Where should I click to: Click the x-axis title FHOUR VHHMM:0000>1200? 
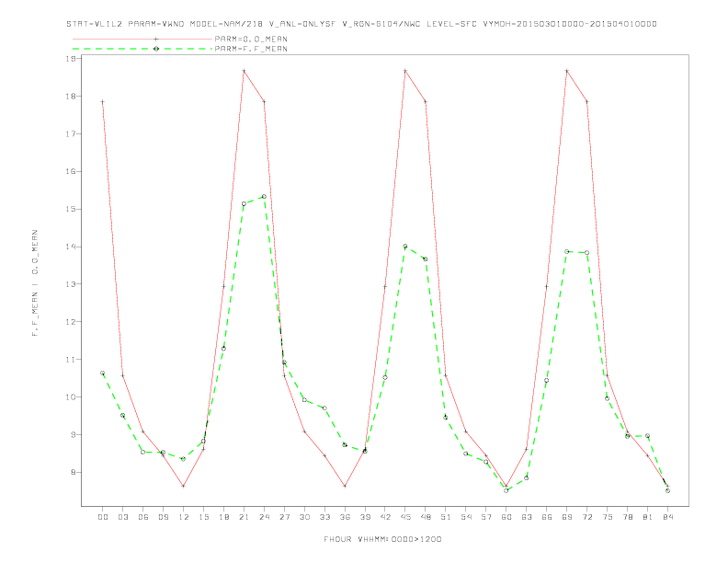coord(382,539)
